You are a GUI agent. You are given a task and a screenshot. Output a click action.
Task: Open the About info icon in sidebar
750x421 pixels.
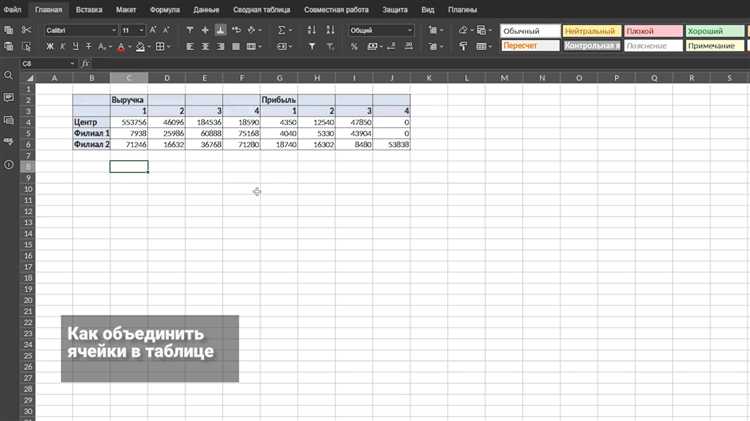tap(8, 165)
